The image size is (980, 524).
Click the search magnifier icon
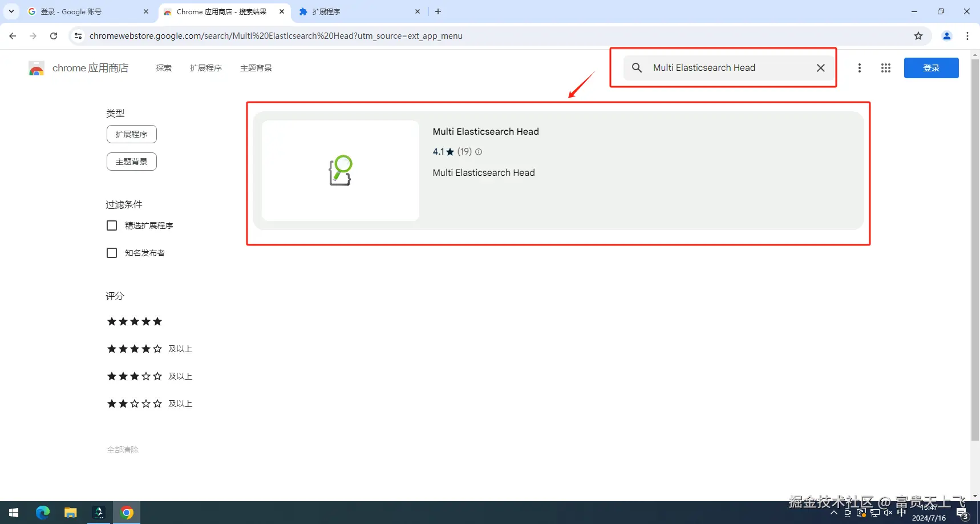[637, 68]
